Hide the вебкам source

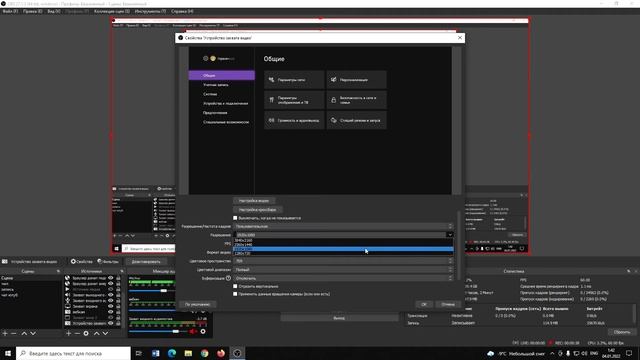point(111,312)
